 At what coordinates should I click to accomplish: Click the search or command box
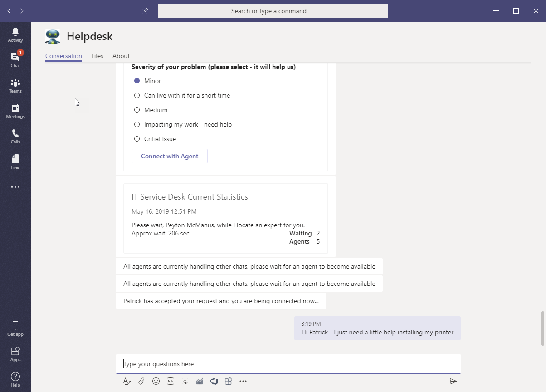[273, 11]
